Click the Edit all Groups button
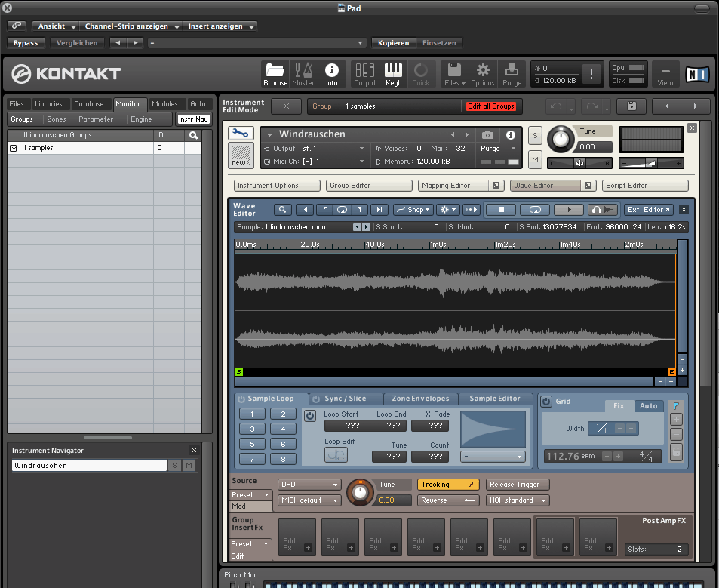Viewport: 719px width, 588px height. [491, 106]
